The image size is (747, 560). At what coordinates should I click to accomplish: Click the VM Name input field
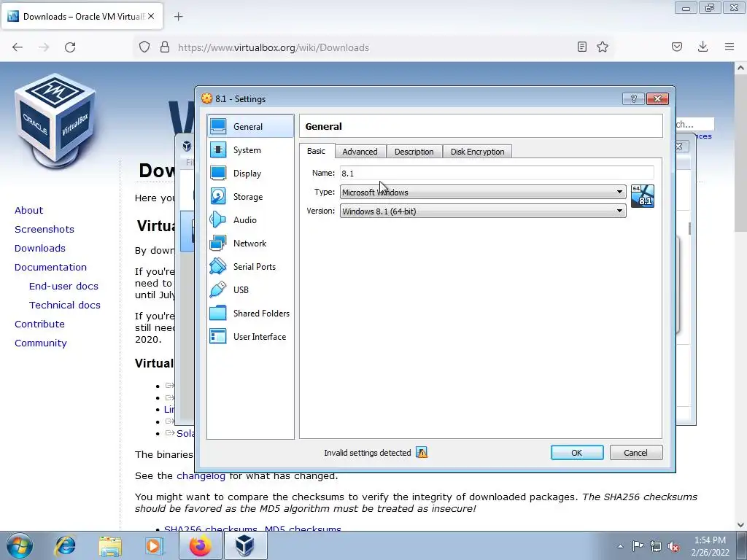click(x=496, y=174)
